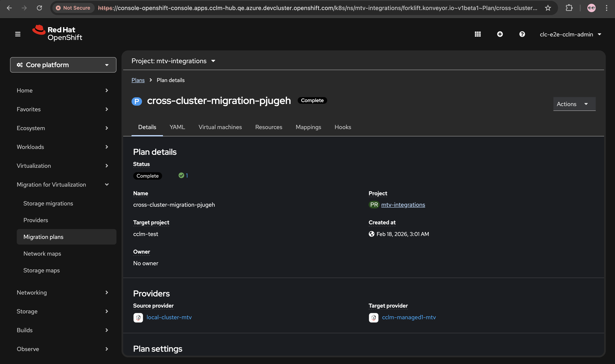Viewport: 615px width, 364px height.
Task: Expand the clc-e2e-cclm-admin user menu
Action: pyautogui.click(x=570, y=34)
